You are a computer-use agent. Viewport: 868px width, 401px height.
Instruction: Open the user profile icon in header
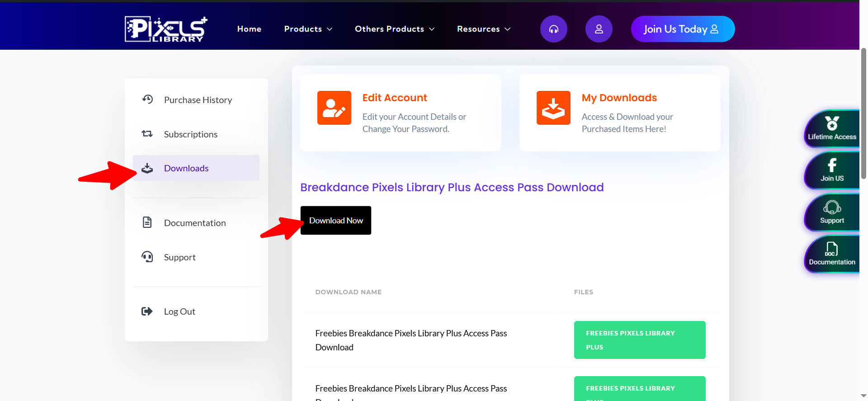[599, 29]
